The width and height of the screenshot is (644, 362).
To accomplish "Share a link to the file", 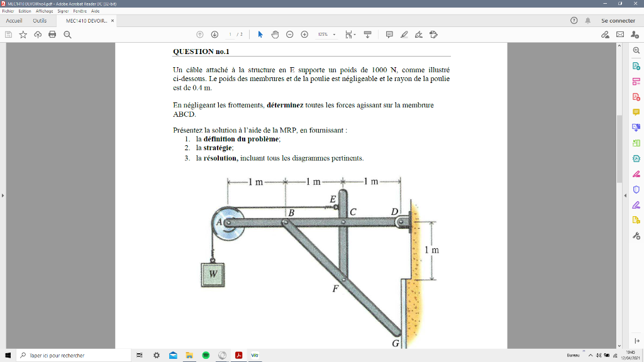I will coord(605,35).
